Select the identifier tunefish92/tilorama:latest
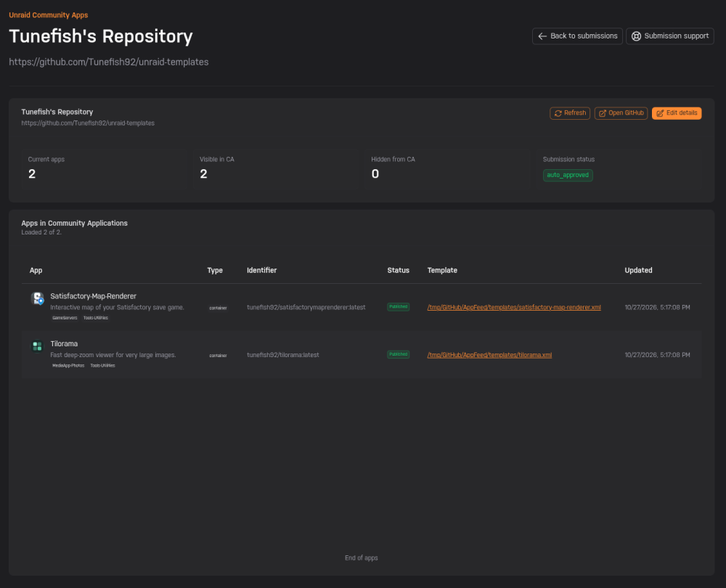This screenshot has width=726, height=588. click(x=283, y=355)
